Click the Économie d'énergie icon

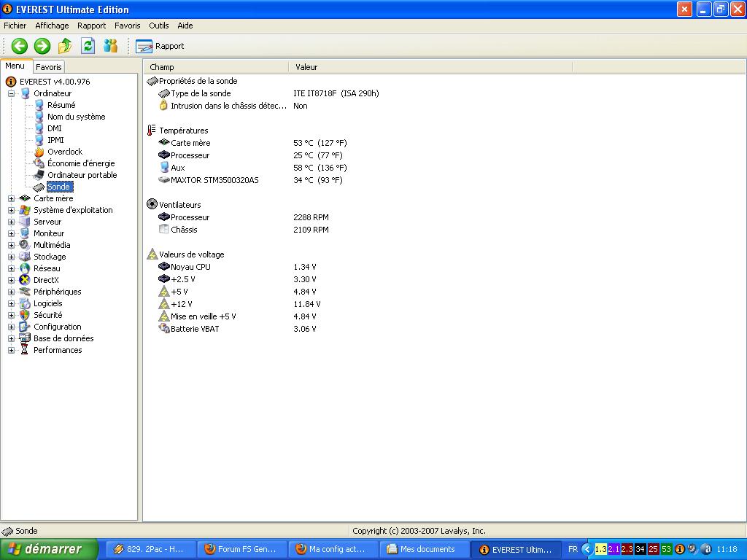pos(39,163)
